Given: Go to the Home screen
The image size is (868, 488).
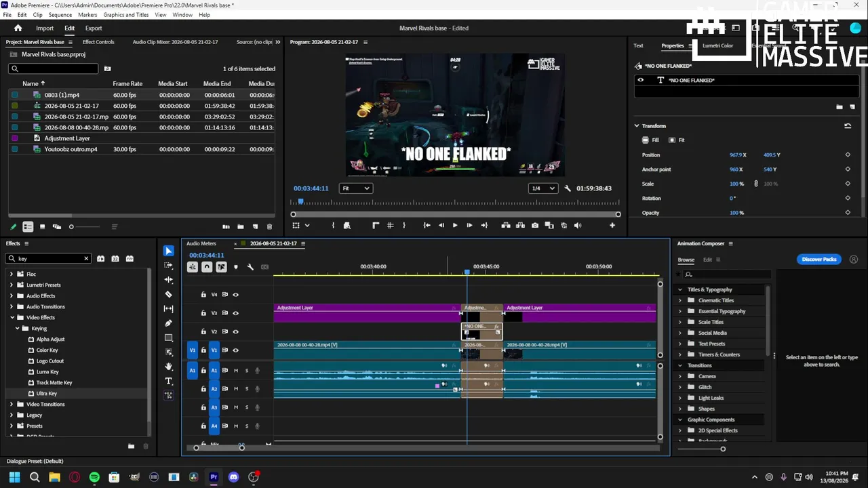Looking at the screenshot, I should click(x=18, y=28).
